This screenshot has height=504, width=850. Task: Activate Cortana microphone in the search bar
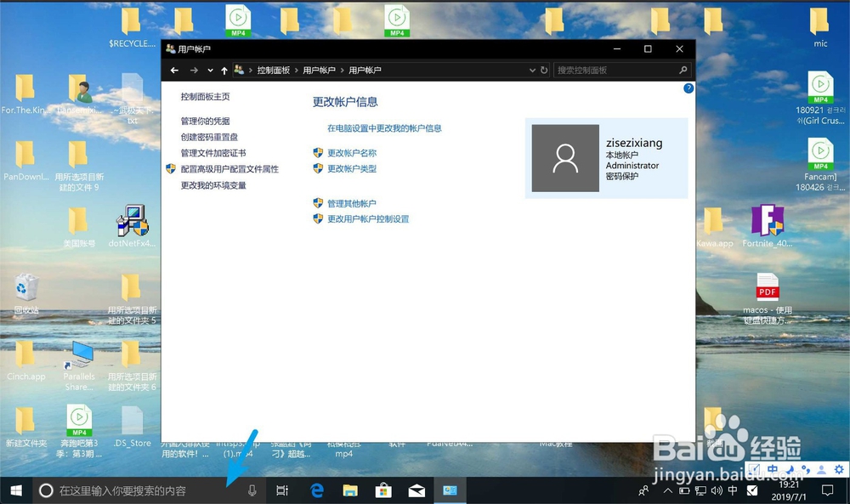click(x=252, y=490)
